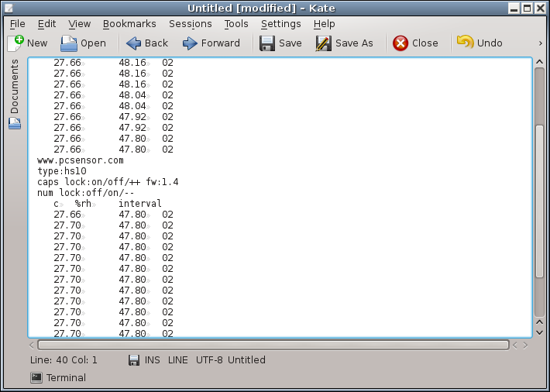Screen dimensions: 550x392
Task: Click the New document toolbar icon
Action: 15,43
